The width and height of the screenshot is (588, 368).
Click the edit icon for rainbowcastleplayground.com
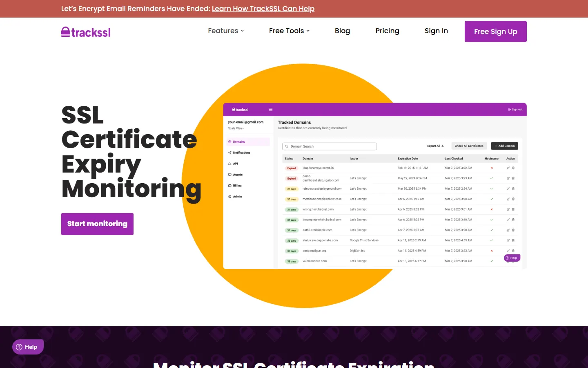pos(508,189)
